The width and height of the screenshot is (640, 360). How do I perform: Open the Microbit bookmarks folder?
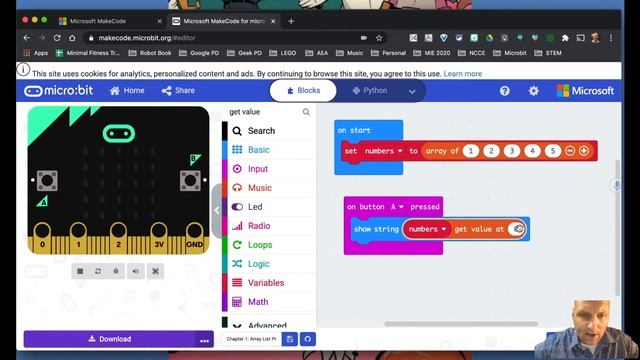[x=510, y=53]
